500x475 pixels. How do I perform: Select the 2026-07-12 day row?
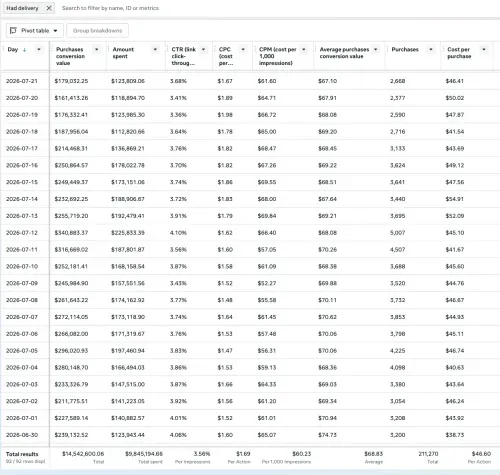pos(250,233)
